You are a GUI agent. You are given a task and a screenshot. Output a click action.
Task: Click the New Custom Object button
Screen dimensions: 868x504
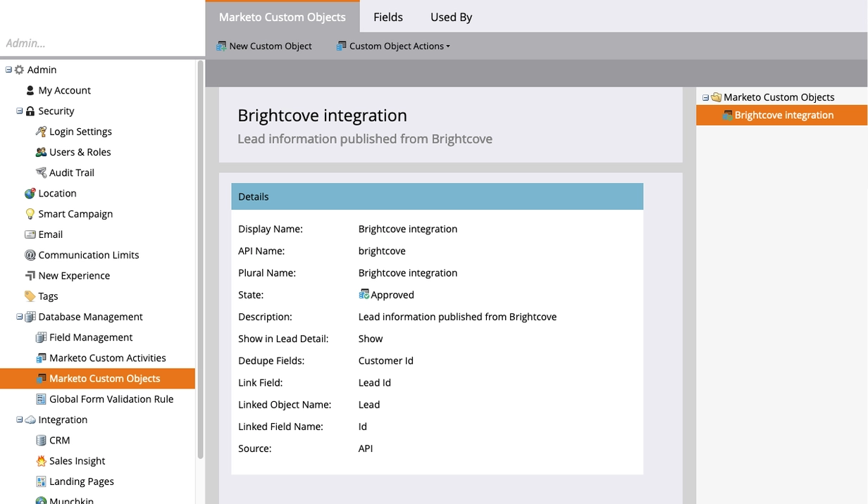264,46
